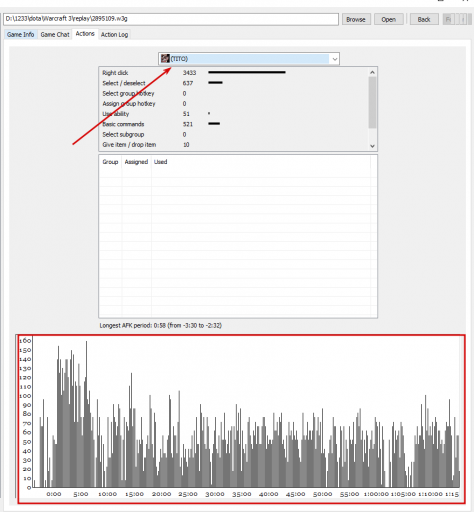Viewport: 474px width, 512px height.
Task: Select the Actions tab
Action: 85,34
